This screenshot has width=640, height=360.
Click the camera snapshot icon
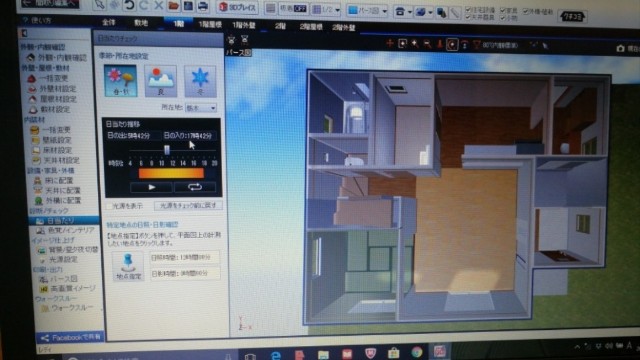(x=620, y=49)
